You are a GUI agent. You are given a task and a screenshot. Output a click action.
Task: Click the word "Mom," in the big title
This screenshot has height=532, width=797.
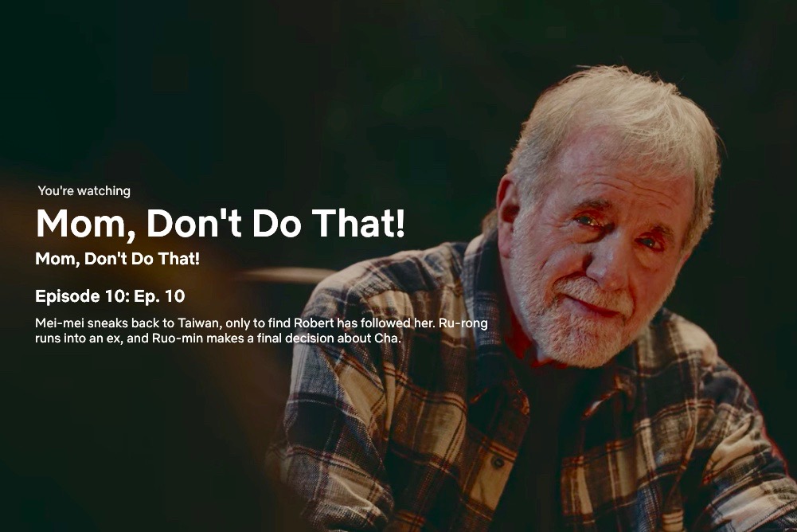(87, 224)
